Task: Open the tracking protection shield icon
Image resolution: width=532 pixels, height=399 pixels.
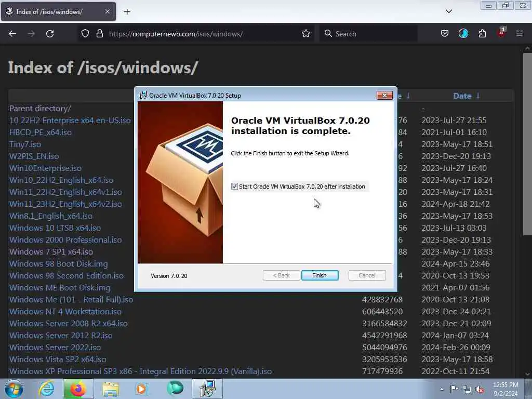Action: tap(85, 34)
